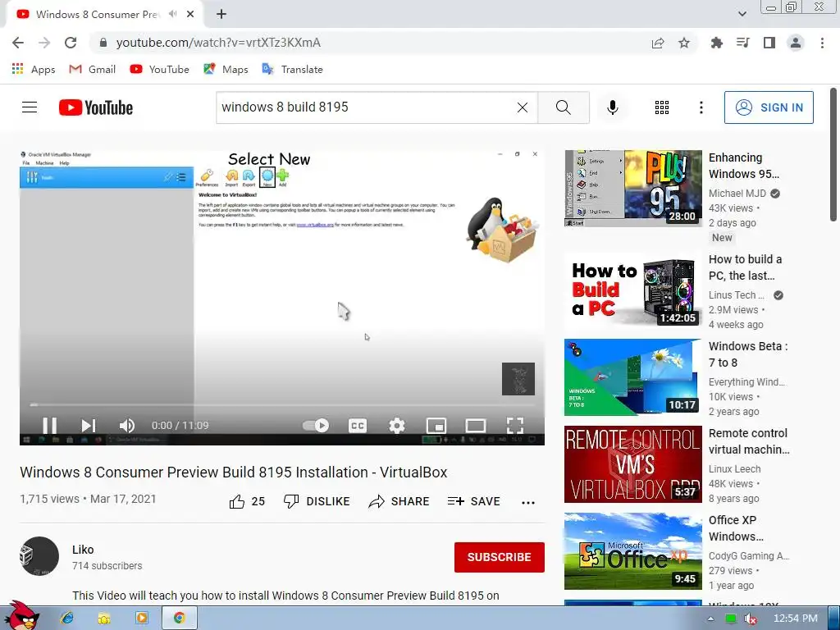Open player settings gear
840x630 pixels.
(397, 426)
